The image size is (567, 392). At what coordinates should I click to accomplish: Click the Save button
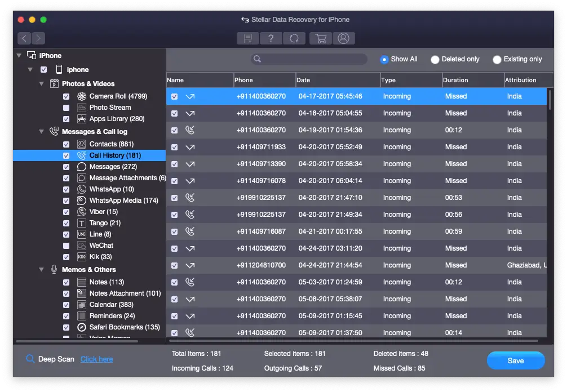tap(516, 360)
